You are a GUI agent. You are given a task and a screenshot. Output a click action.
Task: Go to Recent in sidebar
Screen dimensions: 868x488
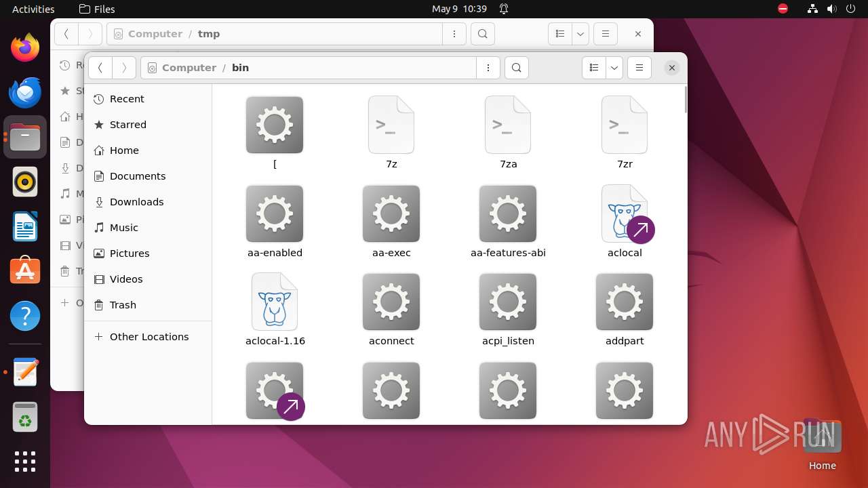(148, 99)
